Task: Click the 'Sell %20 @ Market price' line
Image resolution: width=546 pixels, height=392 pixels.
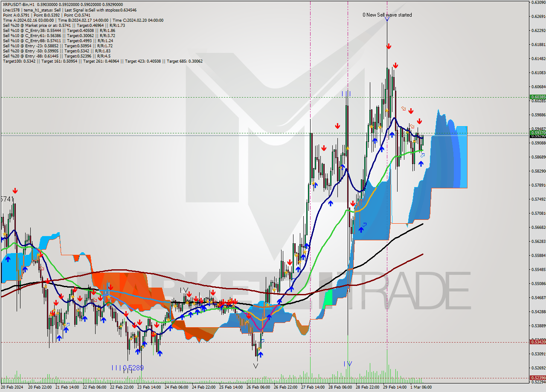Action: [64, 25]
